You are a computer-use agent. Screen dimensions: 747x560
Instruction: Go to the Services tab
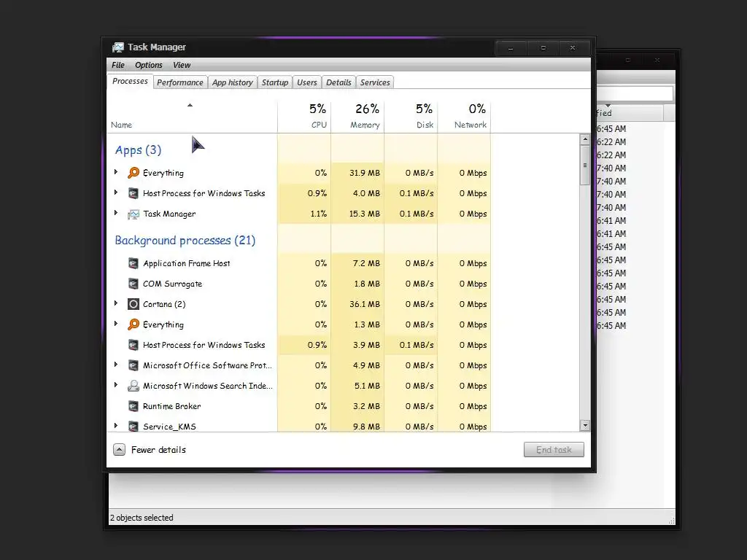[375, 82]
